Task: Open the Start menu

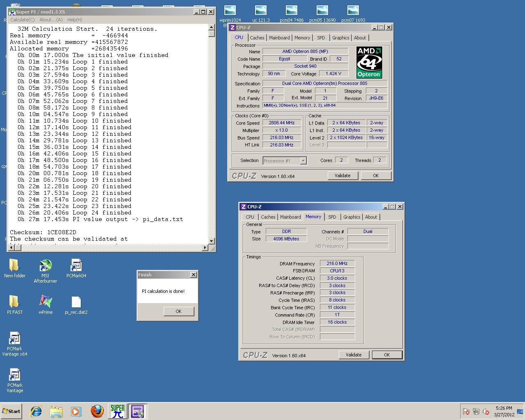Action: [x=11, y=411]
